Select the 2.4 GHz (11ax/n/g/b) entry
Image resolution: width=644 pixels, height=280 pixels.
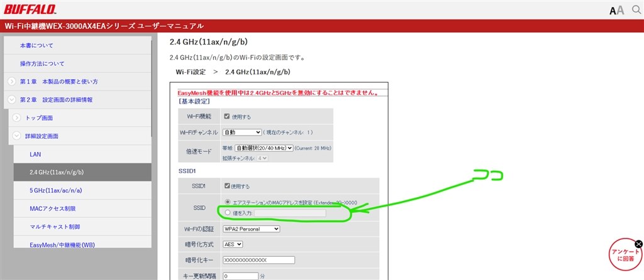[x=82, y=172]
